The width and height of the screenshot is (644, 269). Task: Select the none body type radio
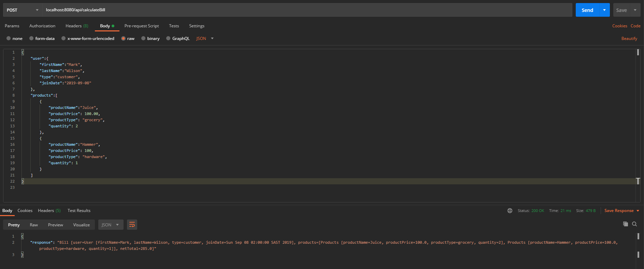click(x=9, y=39)
